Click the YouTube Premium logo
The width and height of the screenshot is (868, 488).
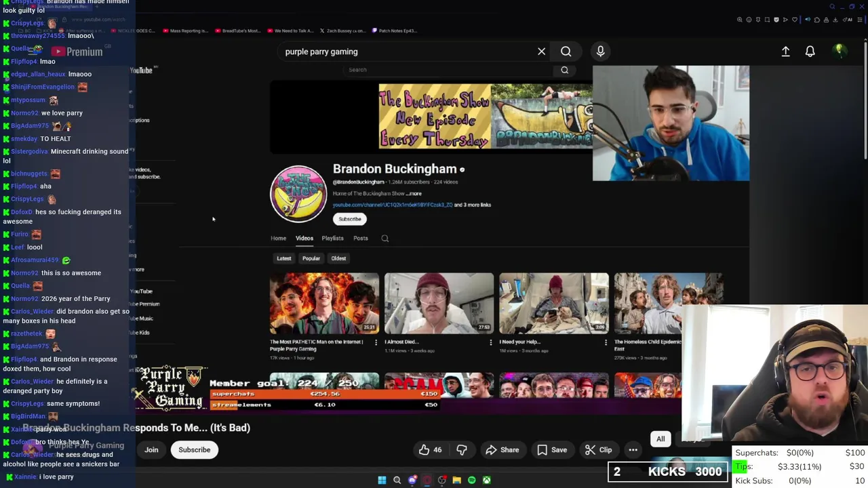click(x=77, y=52)
